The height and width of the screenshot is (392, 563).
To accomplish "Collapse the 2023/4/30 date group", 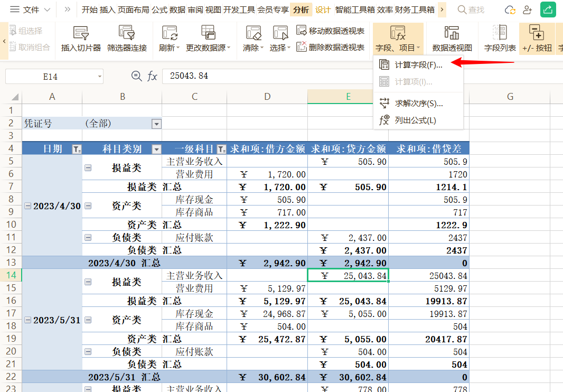I will pos(27,206).
